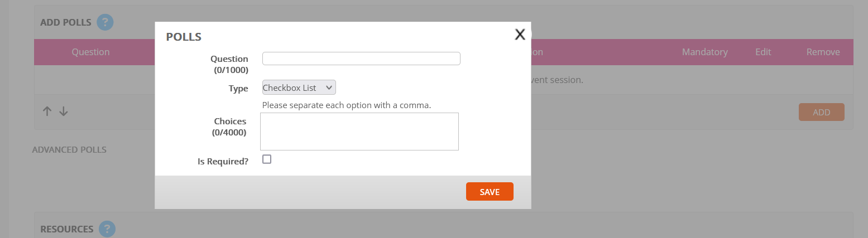Select the Remove column header
Image resolution: width=868 pixels, height=238 pixels.
(x=823, y=52)
